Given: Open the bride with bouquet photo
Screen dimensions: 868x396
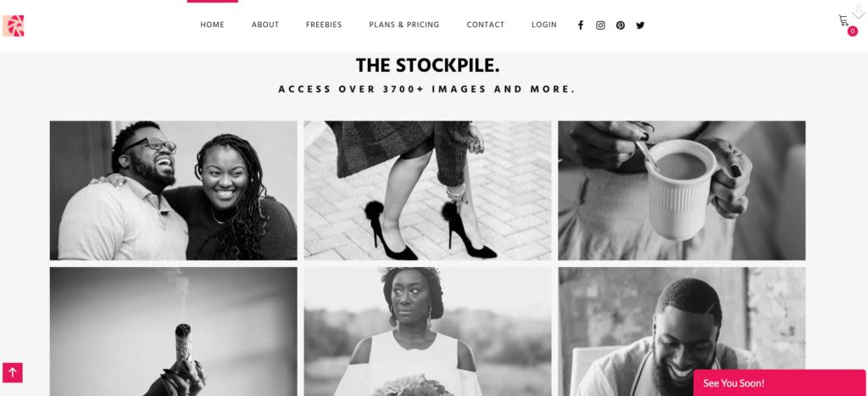Looking at the screenshot, I should (427, 332).
